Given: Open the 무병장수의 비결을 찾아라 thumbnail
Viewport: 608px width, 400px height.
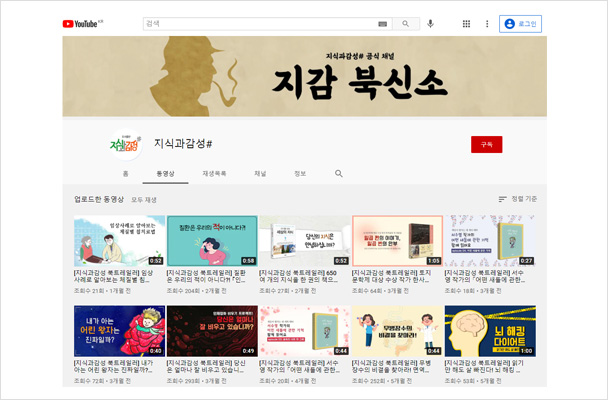Looking at the screenshot, I should [x=397, y=331].
